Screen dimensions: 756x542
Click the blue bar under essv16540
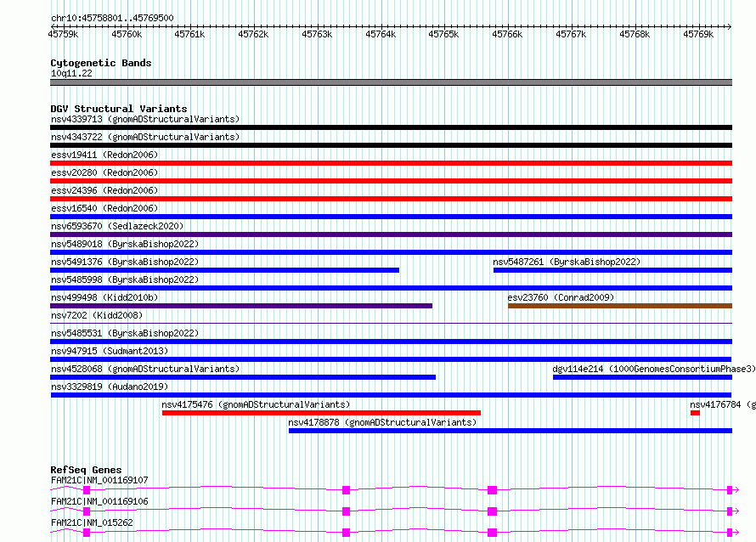coord(391,217)
